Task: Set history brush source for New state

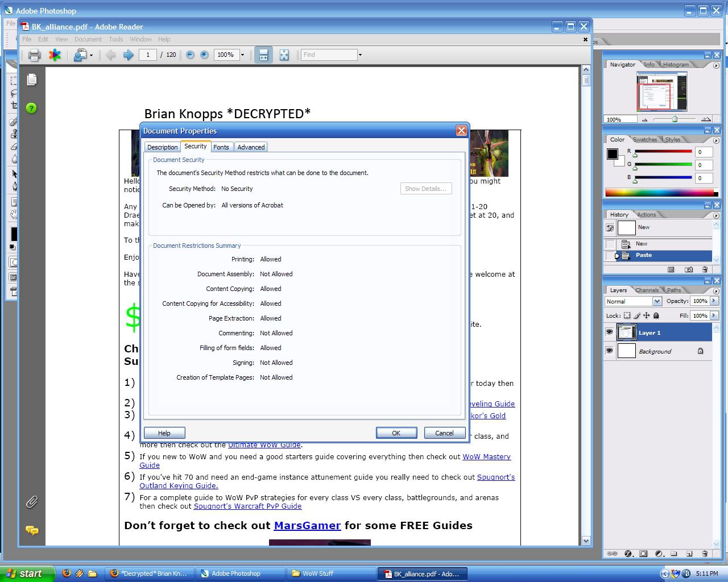Action: point(610,244)
